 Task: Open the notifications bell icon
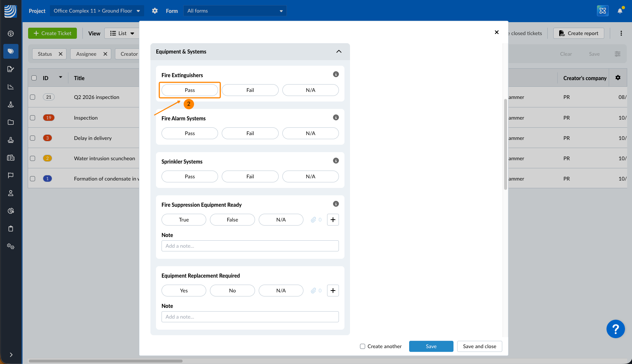click(x=620, y=11)
